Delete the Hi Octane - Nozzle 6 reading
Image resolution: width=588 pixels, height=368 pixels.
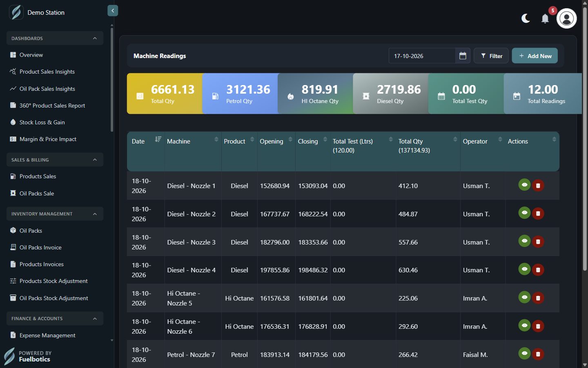[x=538, y=326]
